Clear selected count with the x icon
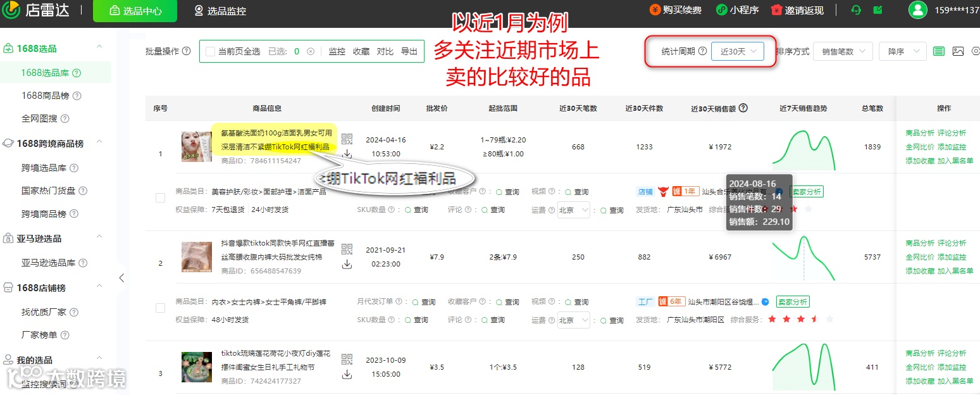980x395 pixels. (x=311, y=52)
